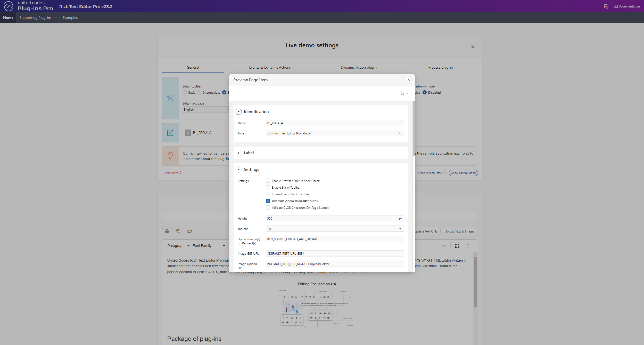Click the United Codes logo icon
Screen dimensions: 644x345
(9, 6)
